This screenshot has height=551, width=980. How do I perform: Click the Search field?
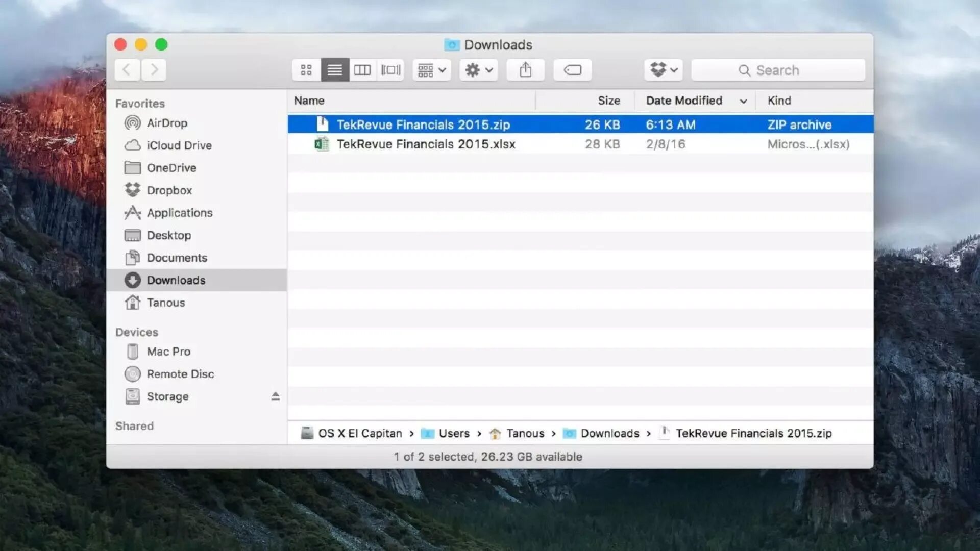(x=778, y=70)
